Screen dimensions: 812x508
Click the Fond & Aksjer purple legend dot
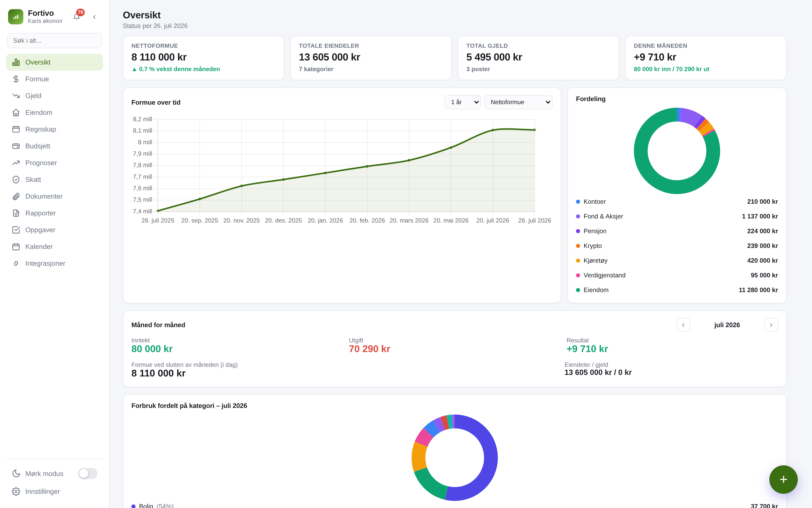(x=578, y=216)
